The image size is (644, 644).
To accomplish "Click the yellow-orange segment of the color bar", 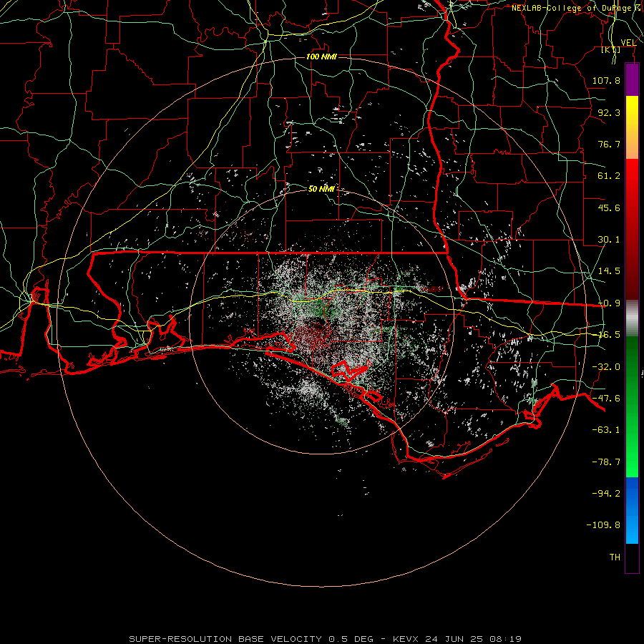I will (632, 127).
